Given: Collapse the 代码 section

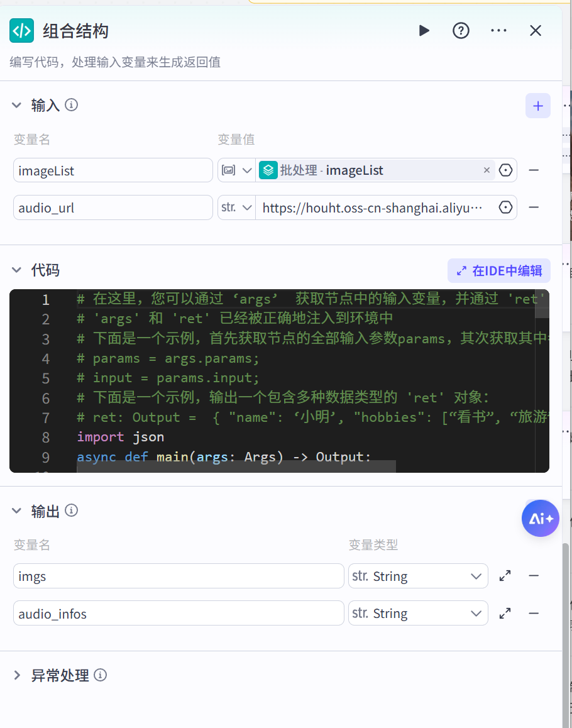Looking at the screenshot, I should [x=16, y=270].
